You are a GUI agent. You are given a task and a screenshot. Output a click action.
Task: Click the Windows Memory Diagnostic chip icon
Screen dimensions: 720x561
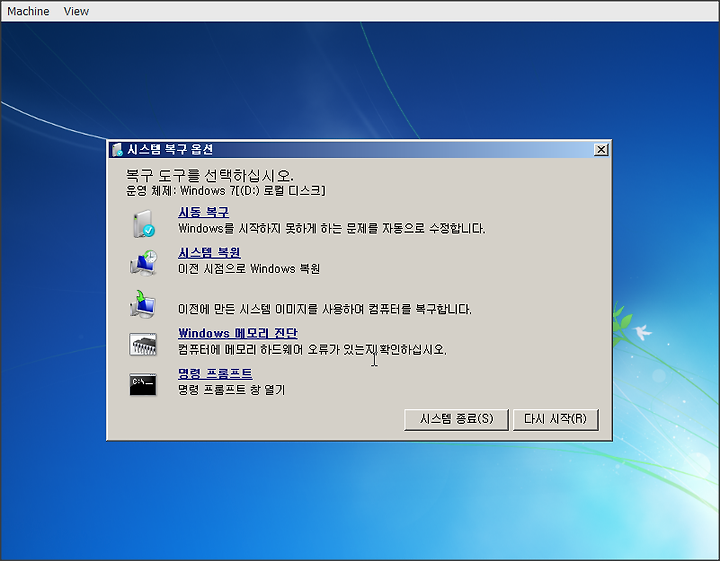coord(143,344)
